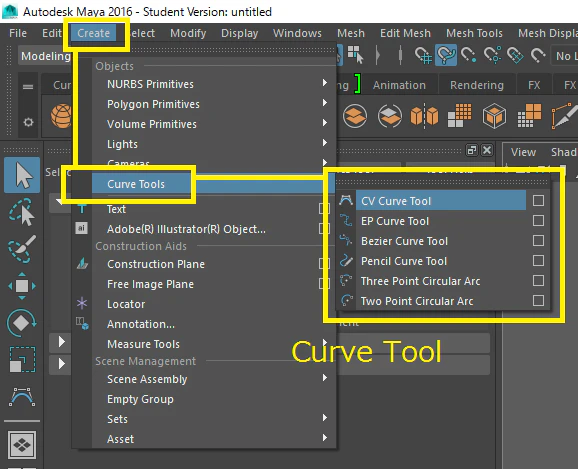Image resolution: width=578 pixels, height=469 pixels.
Task: Click the multi-cut knife shelf icon
Action: click(x=564, y=115)
